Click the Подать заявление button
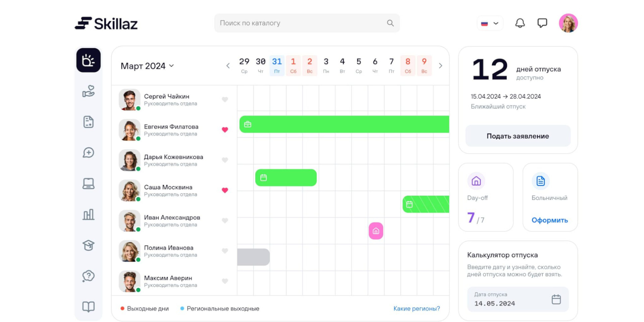The width and height of the screenshot is (644, 322). click(x=518, y=136)
